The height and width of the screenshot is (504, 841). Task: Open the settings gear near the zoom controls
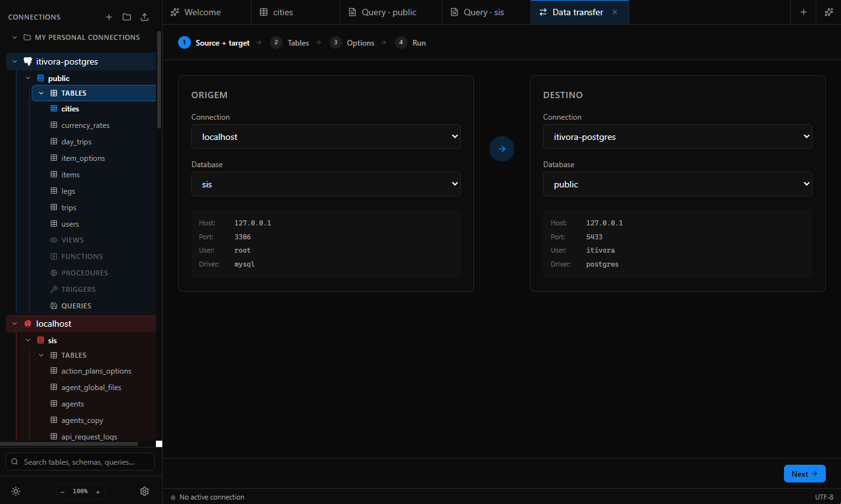point(144,491)
